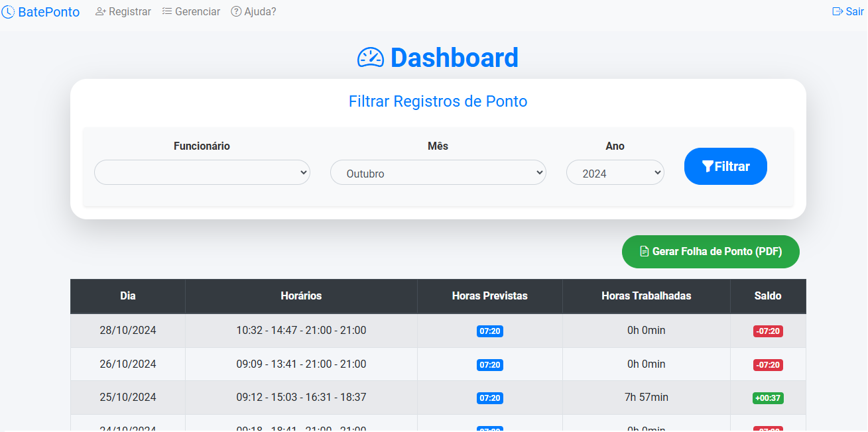Open the Registrar menu item
This screenshot has height=432, width=868.
click(x=123, y=12)
